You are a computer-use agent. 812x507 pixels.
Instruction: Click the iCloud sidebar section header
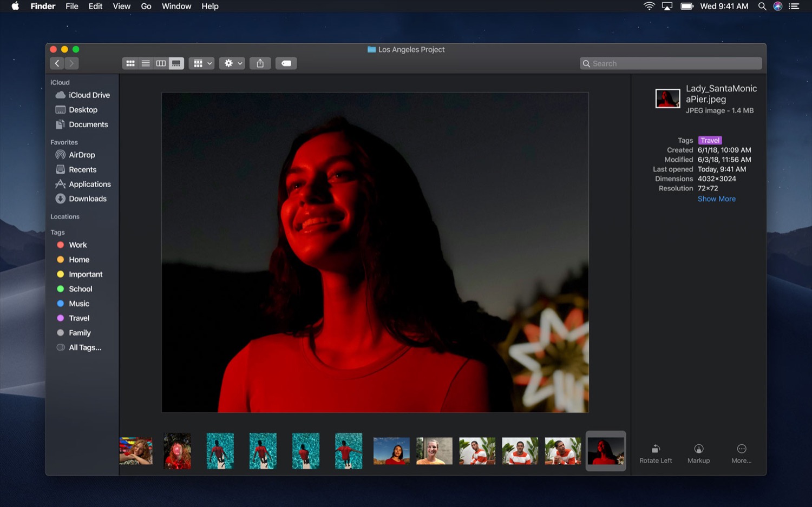60,82
